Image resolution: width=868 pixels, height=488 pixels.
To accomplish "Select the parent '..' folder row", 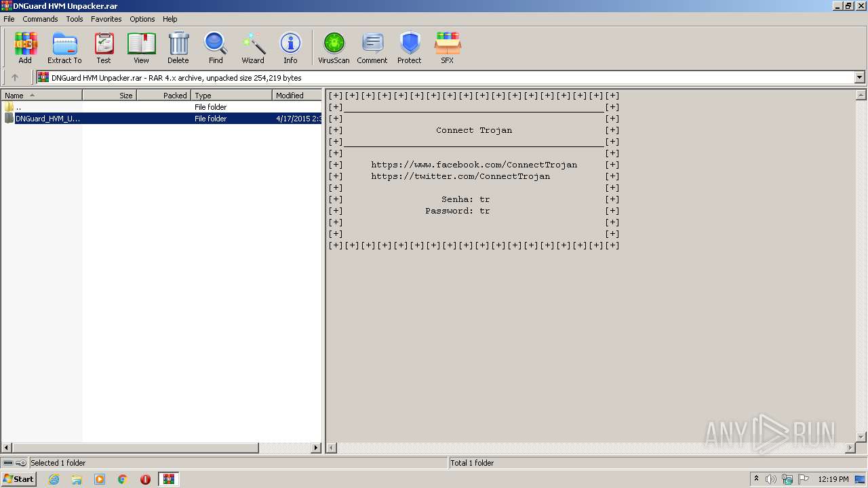I will pos(161,107).
